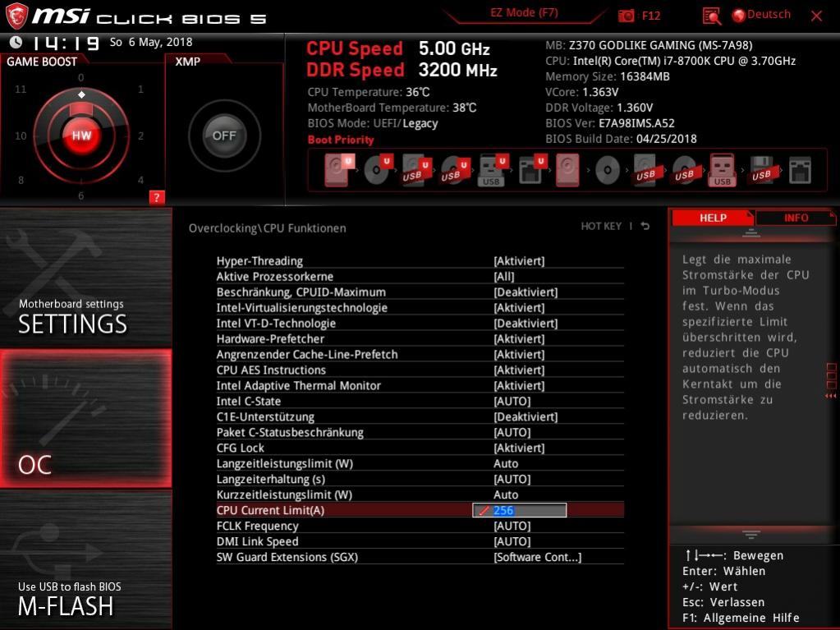Click the red globe language icon
Viewport: 840px width, 630px height.
[x=739, y=16]
